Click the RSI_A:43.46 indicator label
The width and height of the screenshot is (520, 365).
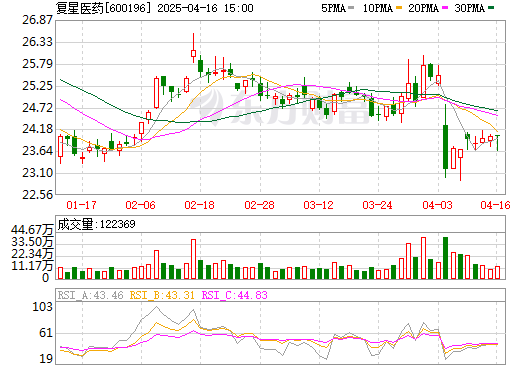(x=90, y=295)
